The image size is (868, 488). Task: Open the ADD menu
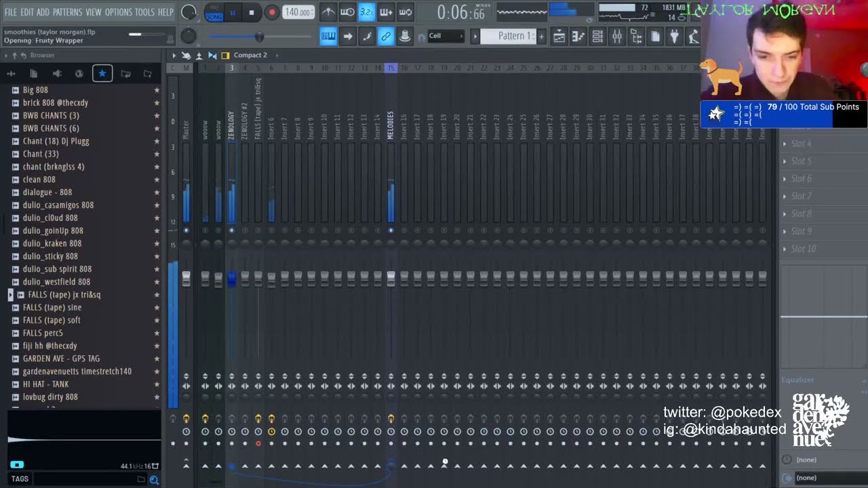(43, 12)
